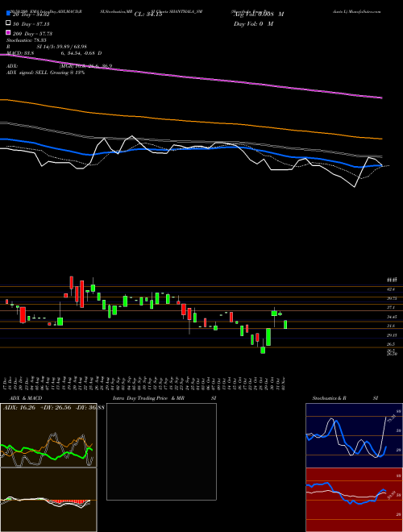Click the last green candlestick on the chart
The image size is (403, 532).
(285, 324)
